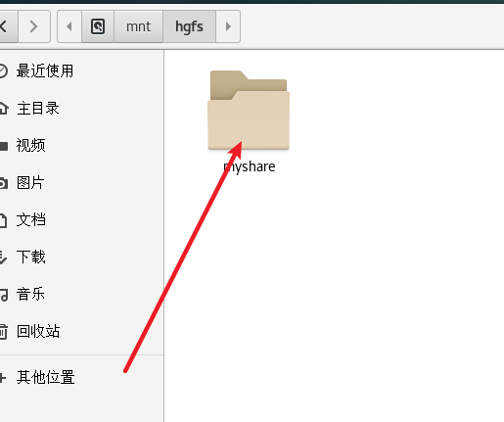Image resolution: width=504 pixels, height=422 pixels.
Task: Click the home icon beside 主目录
Action: point(4,109)
